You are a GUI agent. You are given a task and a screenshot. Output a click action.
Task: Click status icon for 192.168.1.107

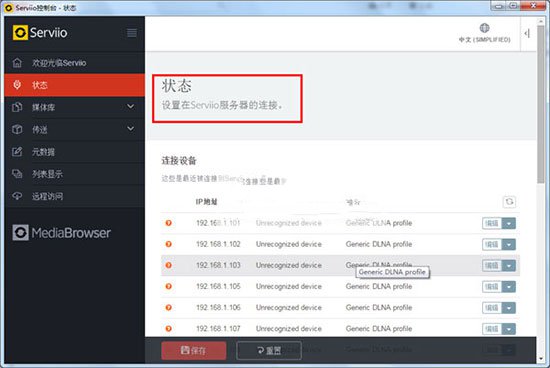coord(169,329)
